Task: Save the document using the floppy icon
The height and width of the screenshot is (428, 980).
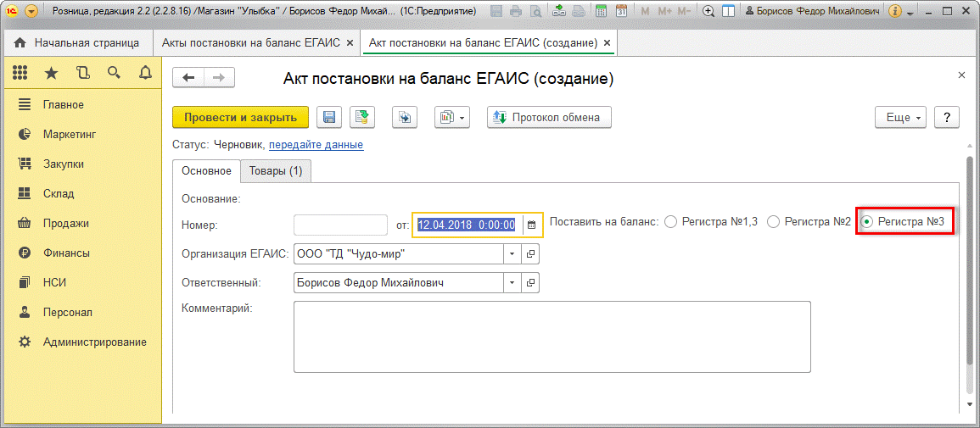Action: (330, 117)
